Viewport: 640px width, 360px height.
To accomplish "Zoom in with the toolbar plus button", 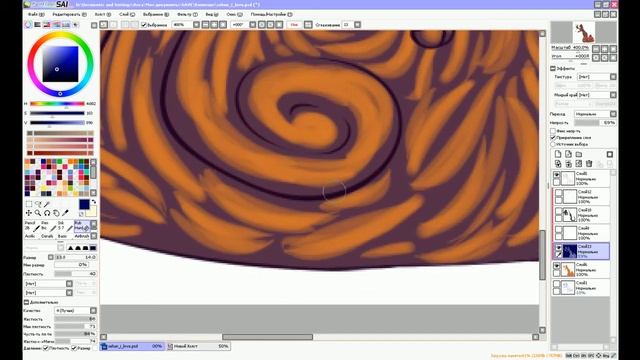I will pyautogui.click(x=214, y=25).
